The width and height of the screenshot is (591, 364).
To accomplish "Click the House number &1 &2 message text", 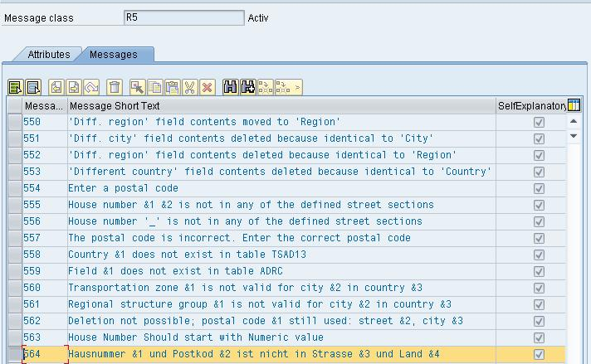I will pos(251,205).
